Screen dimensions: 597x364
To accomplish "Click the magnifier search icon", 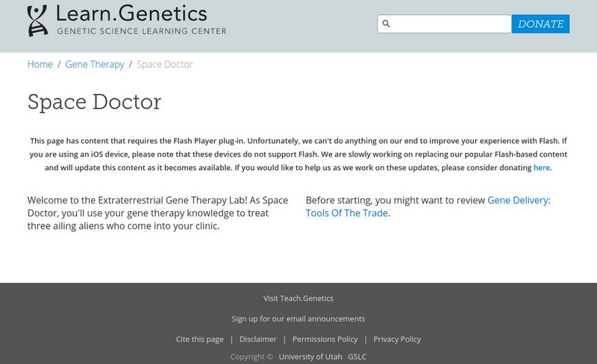I will coord(387,24).
